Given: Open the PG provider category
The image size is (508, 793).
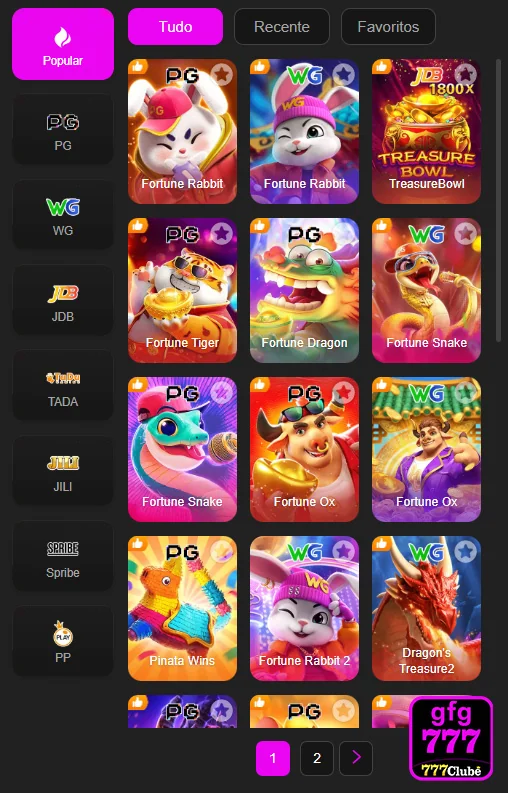Looking at the screenshot, I should point(63,129).
